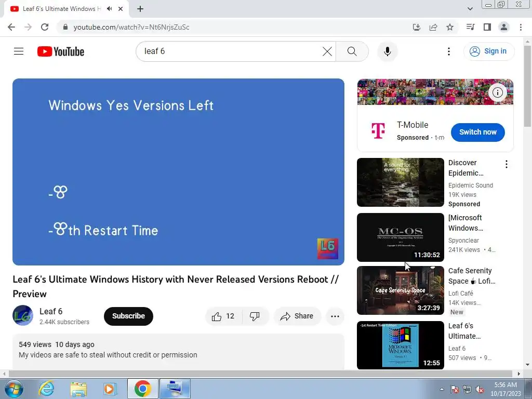
Task: Click the video player area
Action: (x=179, y=171)
